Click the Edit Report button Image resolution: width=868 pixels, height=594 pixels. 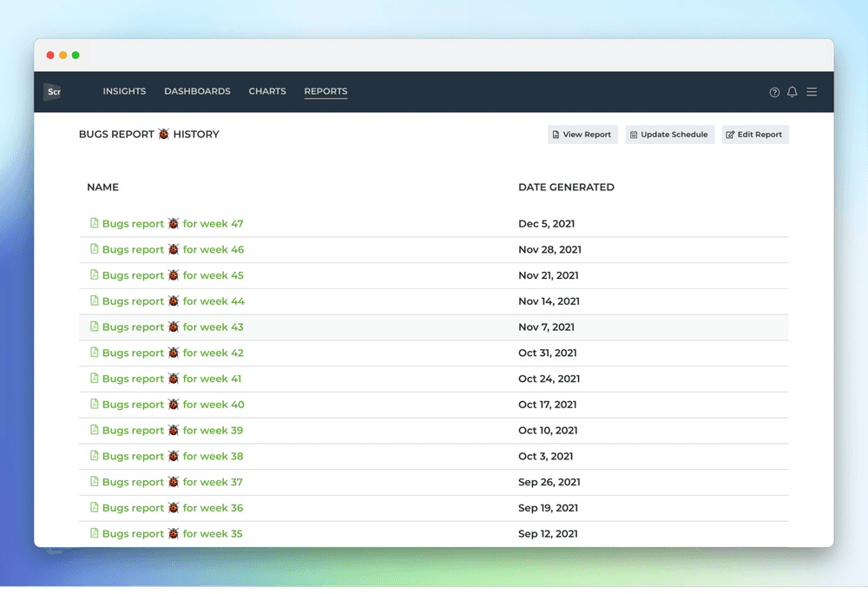point(755,135)
